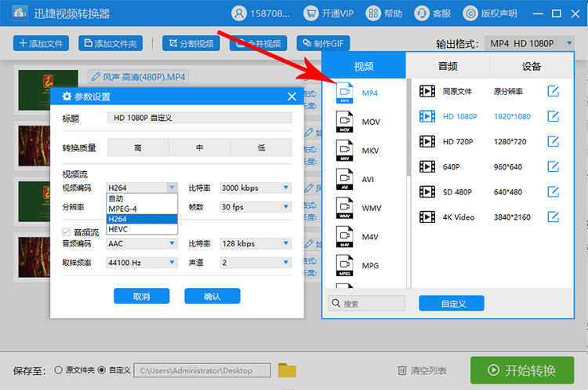Click the 制作GIF button
588x390 pixels.
(323, 43)
